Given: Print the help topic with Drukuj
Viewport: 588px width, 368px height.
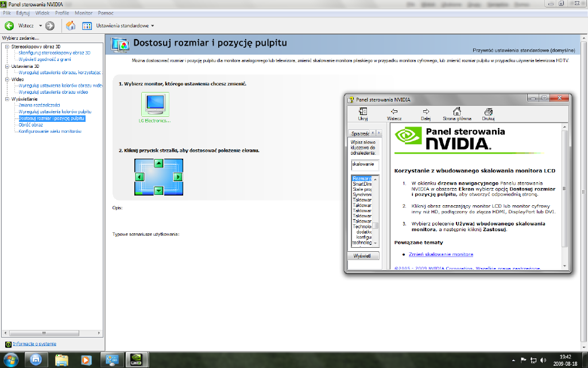Looking at the screenshot, I should click(x=488, y=114).
